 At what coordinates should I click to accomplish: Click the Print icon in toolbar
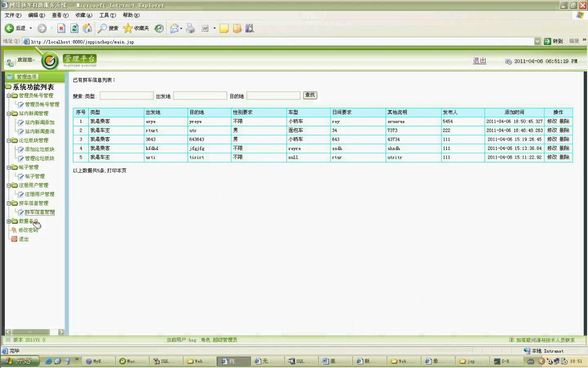190,29
